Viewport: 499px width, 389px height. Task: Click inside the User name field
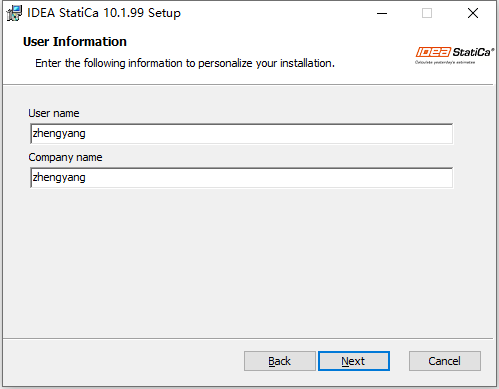tap(242, 134)
